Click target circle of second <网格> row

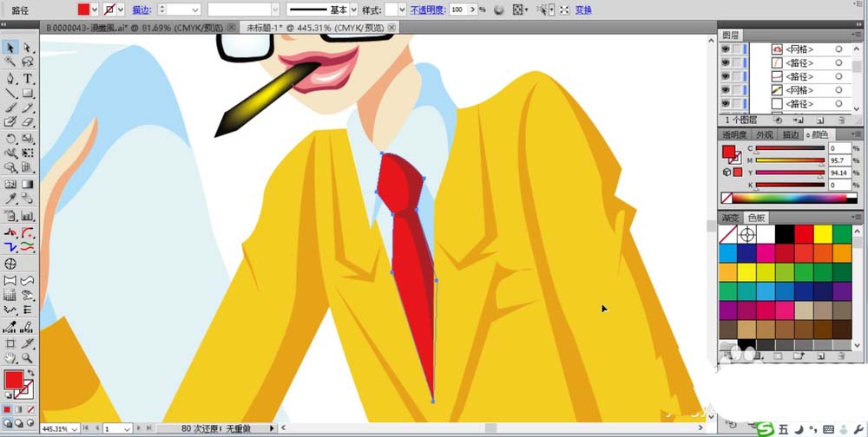(x=838, y=89)
